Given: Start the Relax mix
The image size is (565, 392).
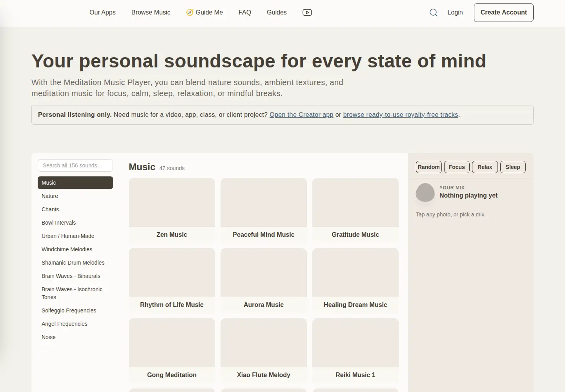Looking at the screenshot, I should (485, 167).
